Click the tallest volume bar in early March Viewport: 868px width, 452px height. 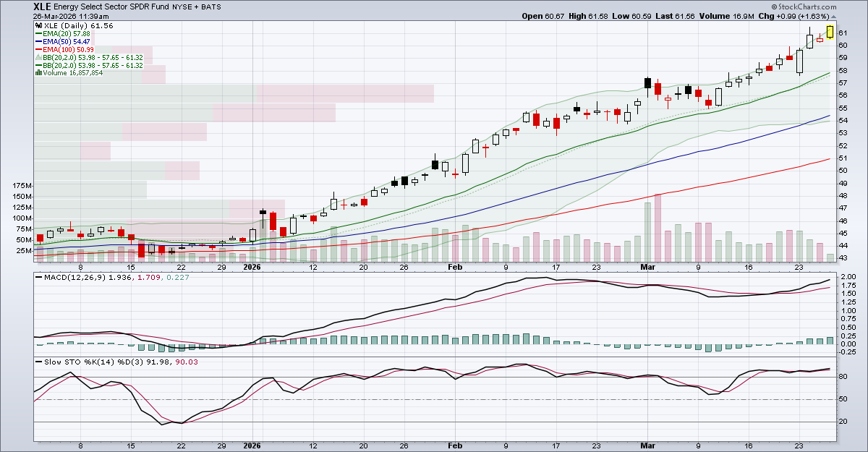[658, 227]
